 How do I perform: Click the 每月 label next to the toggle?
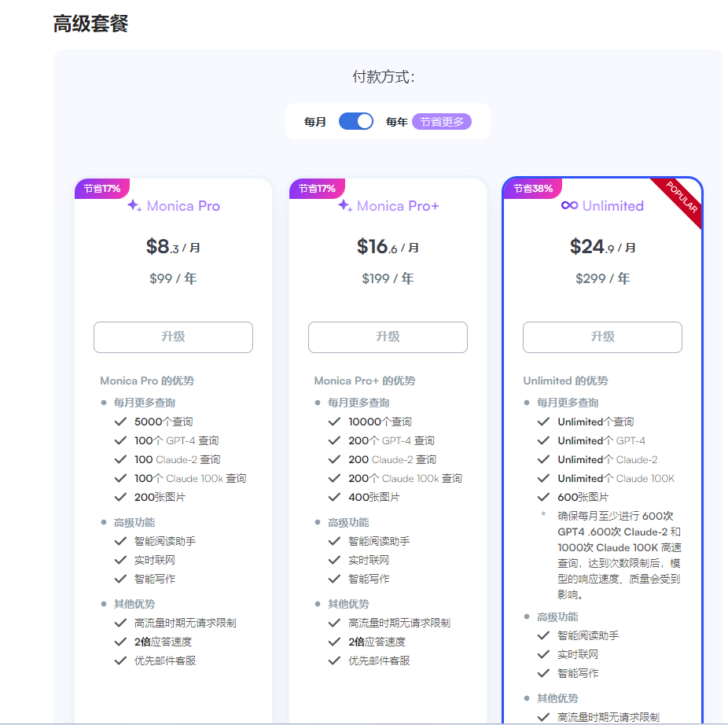point(317,122)
